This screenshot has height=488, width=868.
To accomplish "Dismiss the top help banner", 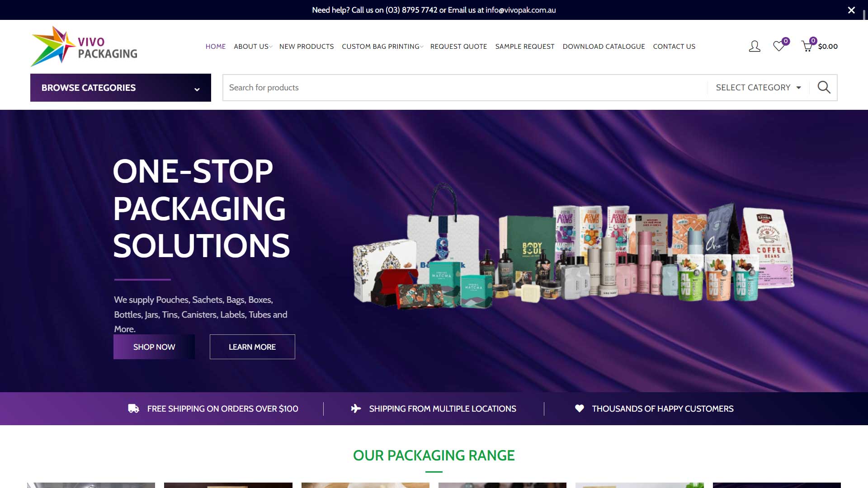I will (x=851, y=10).
